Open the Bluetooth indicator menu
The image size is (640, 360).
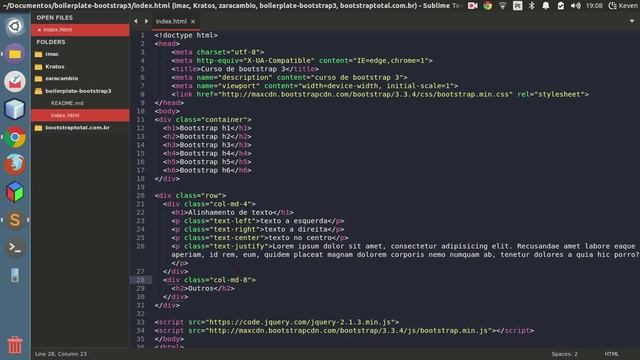[531, 6]
